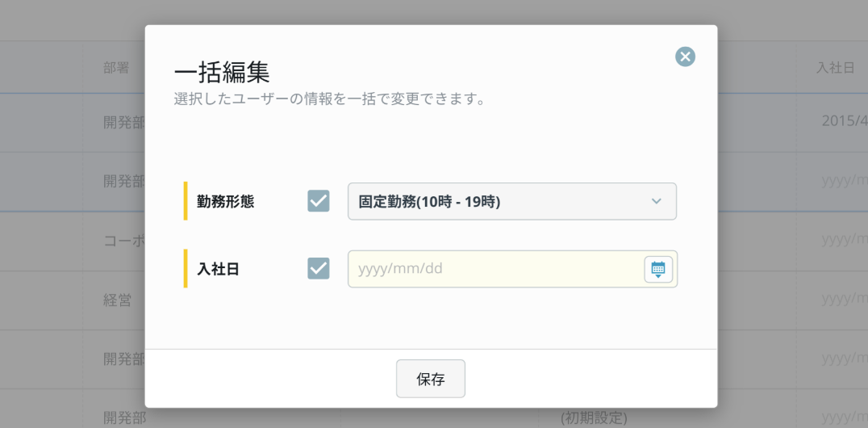
Task: Click the 保存 button
Action: pos(431,379)
